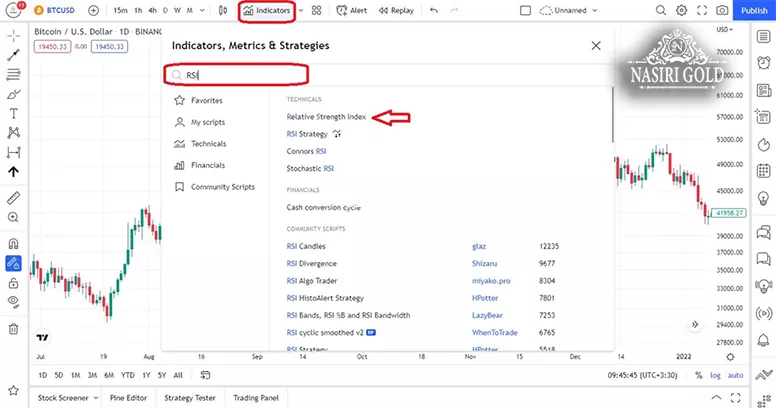The width and height of the screenshot is (776, 408).
Task: Undo the last chart action
Action: coord(434,10)
